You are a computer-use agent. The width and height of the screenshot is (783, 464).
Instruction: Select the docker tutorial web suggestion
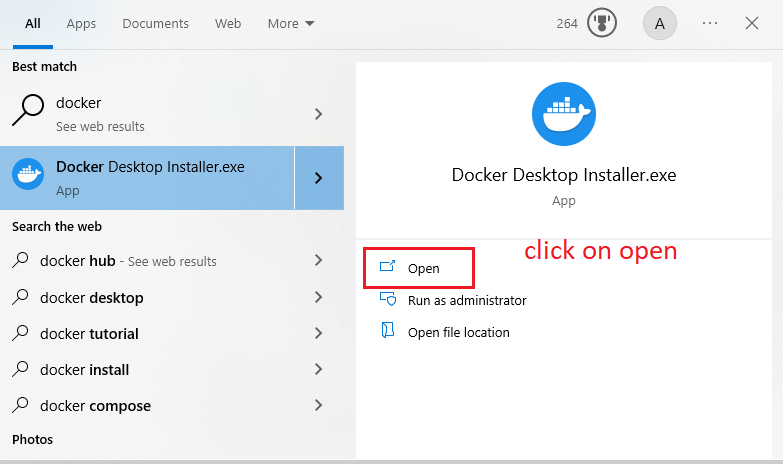89,334
